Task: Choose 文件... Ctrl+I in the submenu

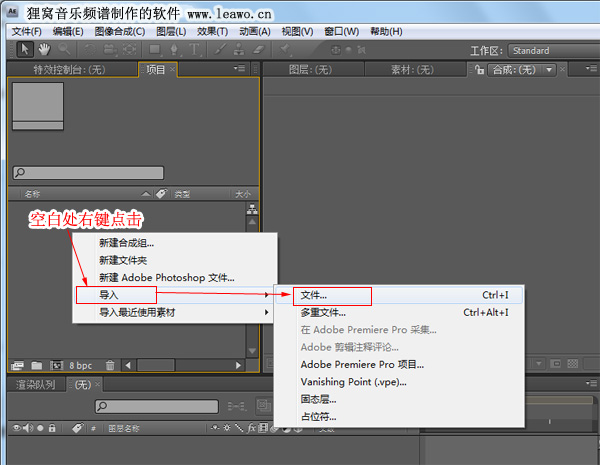Action: tap(399, 295)
